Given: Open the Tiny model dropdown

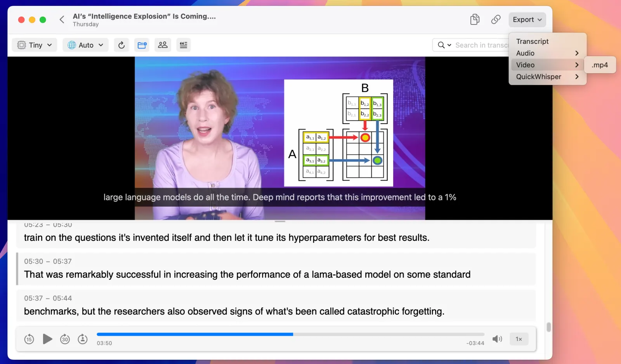Looking at the screenshot, I should [x=35, y=45].
